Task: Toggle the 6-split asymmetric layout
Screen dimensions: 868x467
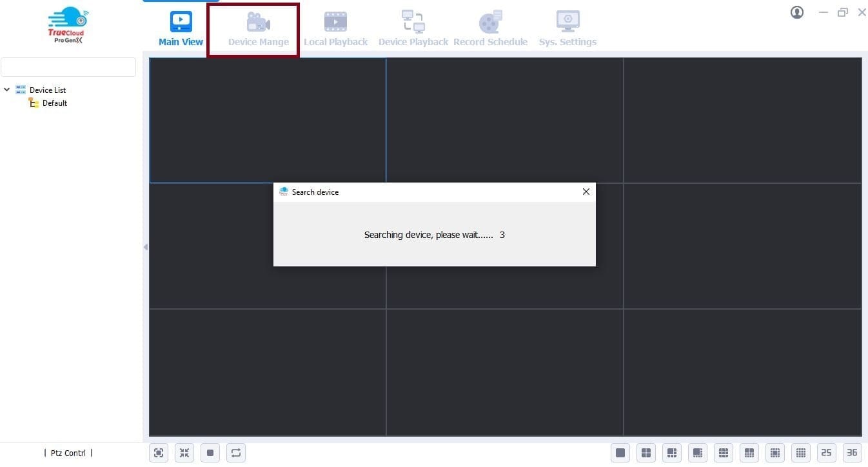Action: tap(672, 453)
